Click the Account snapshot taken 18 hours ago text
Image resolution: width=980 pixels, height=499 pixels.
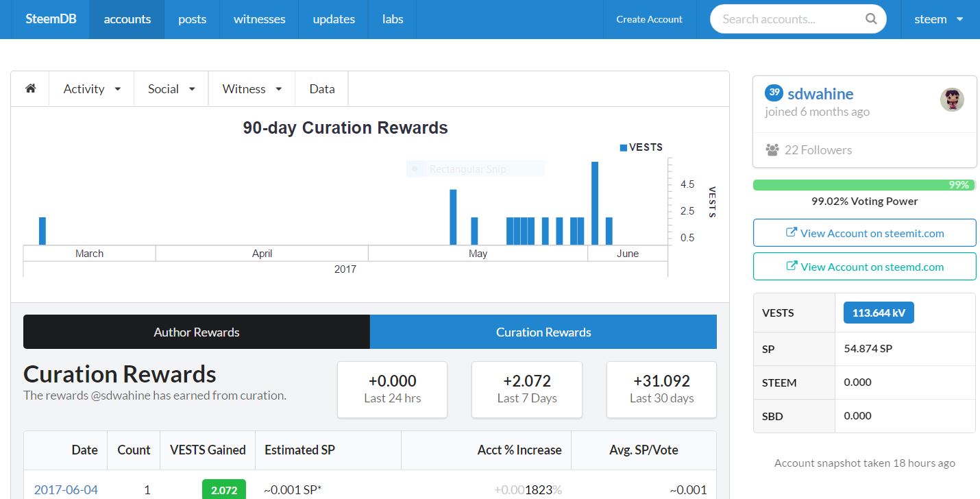click(x=865, y=463)
